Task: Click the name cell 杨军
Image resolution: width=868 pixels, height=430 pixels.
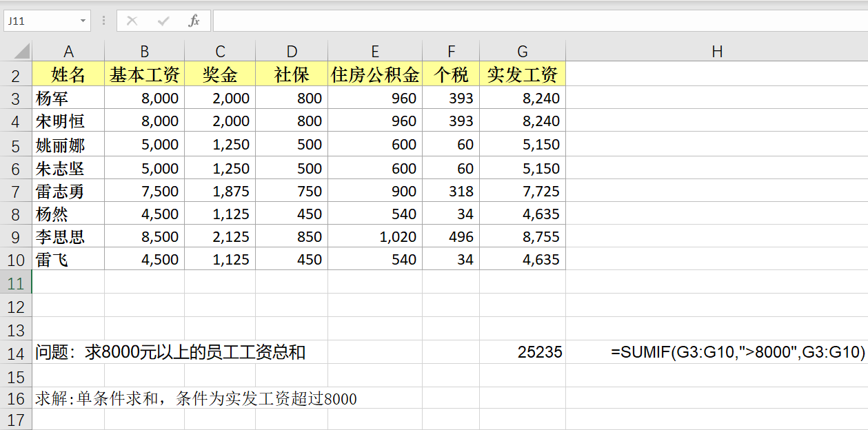Action: pyautogui.click(x=68, y=98)
